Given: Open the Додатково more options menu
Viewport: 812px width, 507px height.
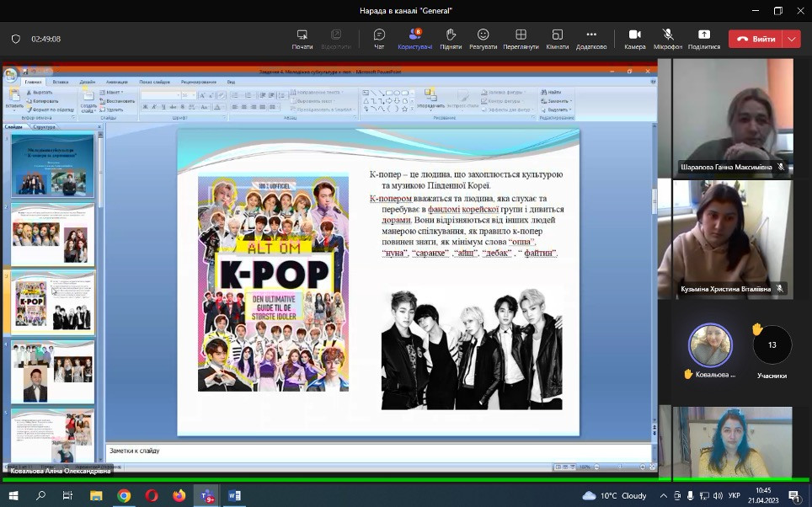Looking at the screenshot, I should (x=591, y=38).
